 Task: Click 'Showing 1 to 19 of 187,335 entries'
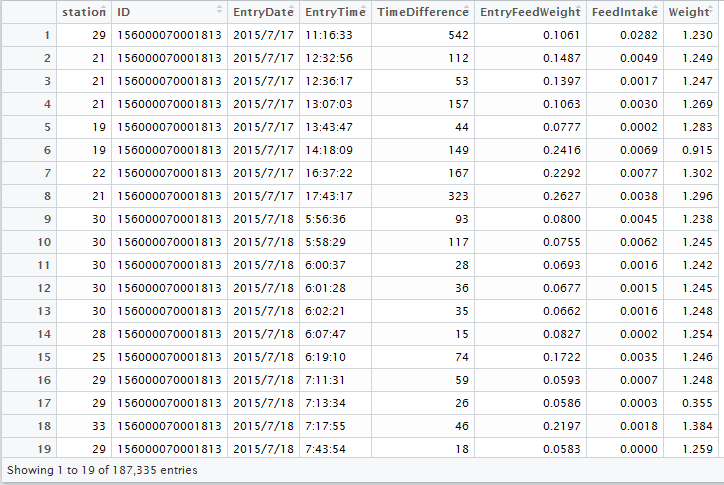click(x=102, y=470)
